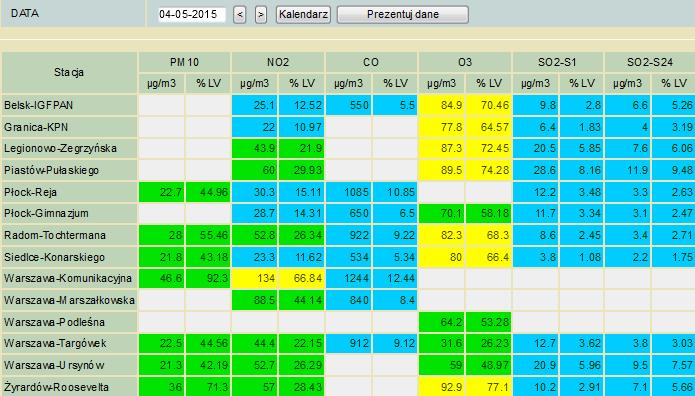Click the Stacja column header
The image size is (695, 396).
click(69, 72)
